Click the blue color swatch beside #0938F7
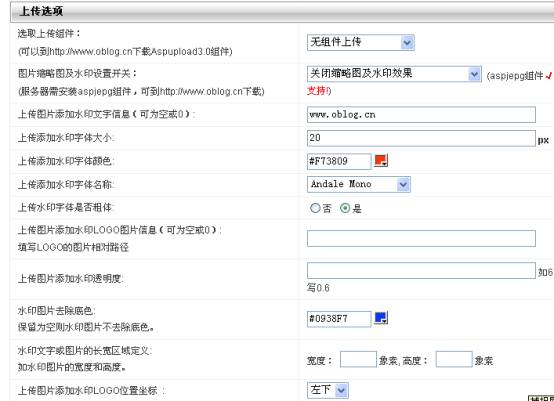The image size is (554, 401). pyautogui.click(x=381, y=318)
